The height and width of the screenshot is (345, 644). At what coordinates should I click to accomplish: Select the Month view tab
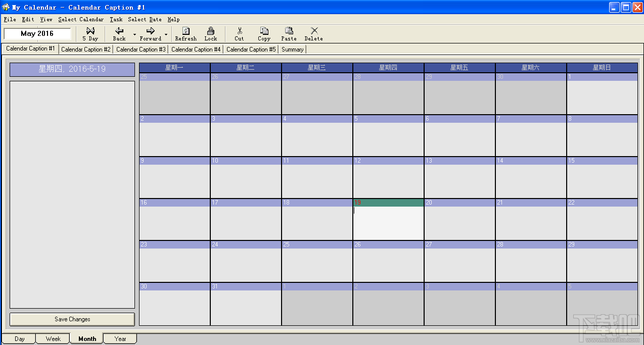pyautogui.click(x=87, y=339)
